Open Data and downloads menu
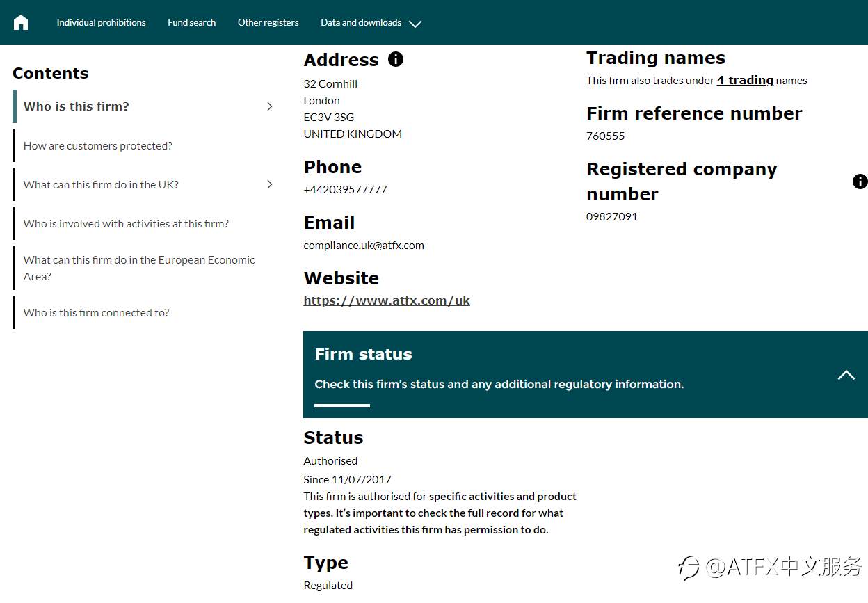868x603 pixels. [361, 22]
